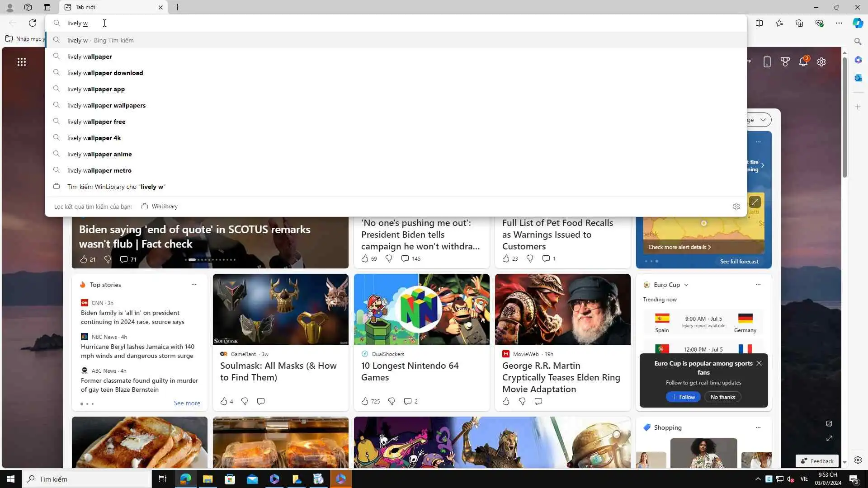Image resolution: width=868 pixels, height=488 pixels.
Task: Open the Split screen icon
Action: tap(759, 23)
